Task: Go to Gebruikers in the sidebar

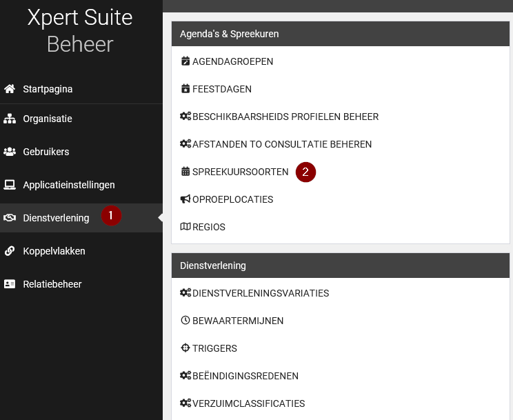Action: click(46, 152)
